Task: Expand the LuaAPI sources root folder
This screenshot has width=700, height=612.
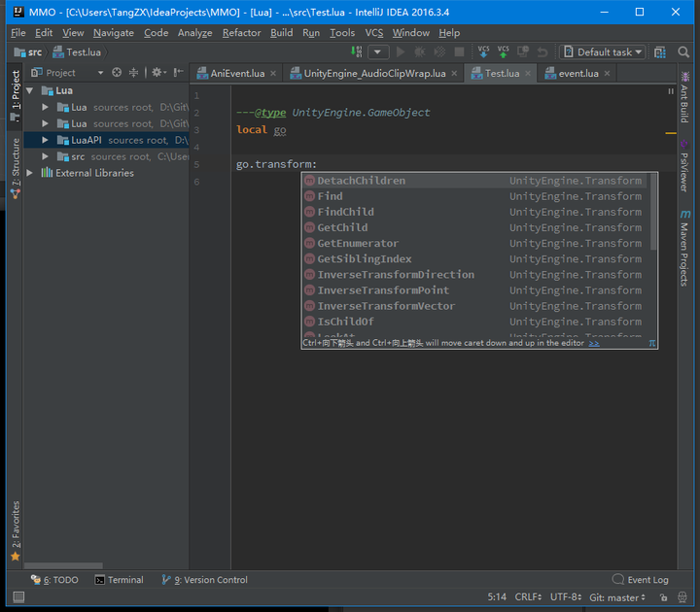Action: [45, 140]
